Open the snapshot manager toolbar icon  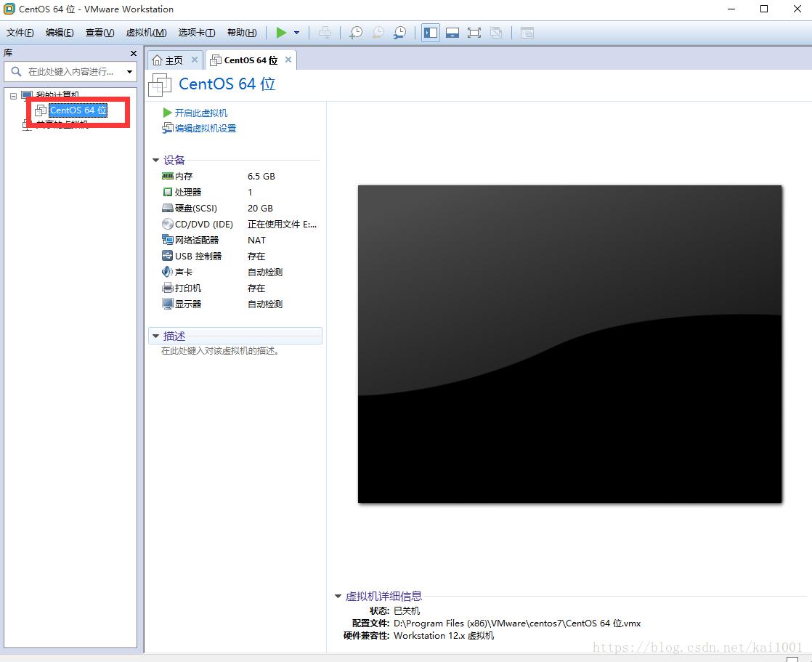(x=399, y=33)
